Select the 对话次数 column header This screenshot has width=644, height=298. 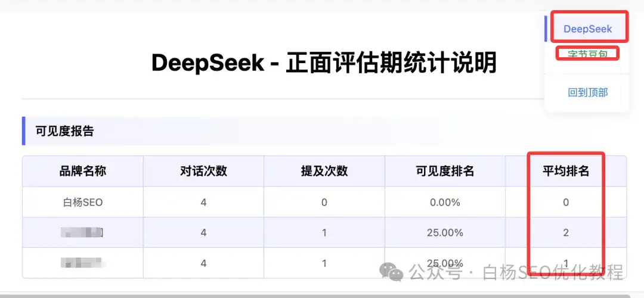click(203, 171)
